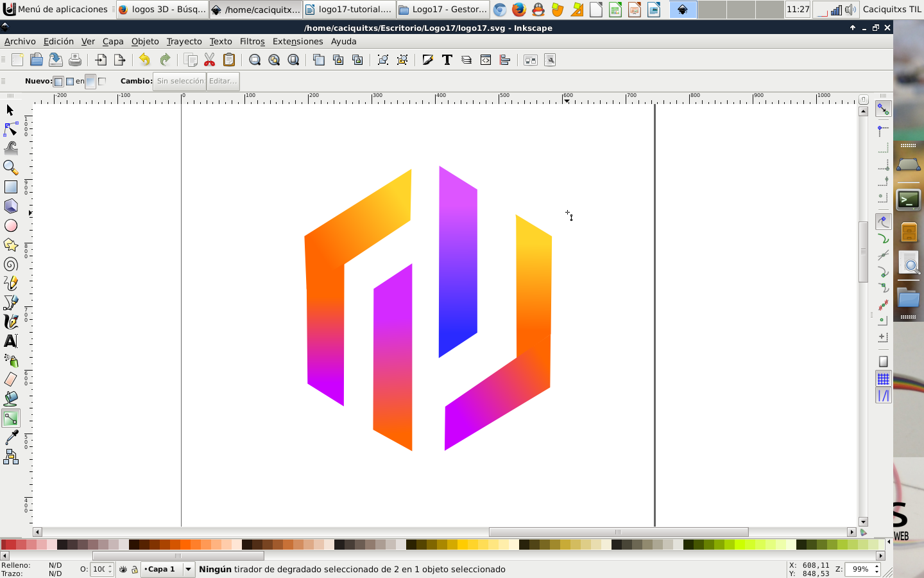Click the Print icon
This screenshot has height=578, width=924.
(75, 60)
